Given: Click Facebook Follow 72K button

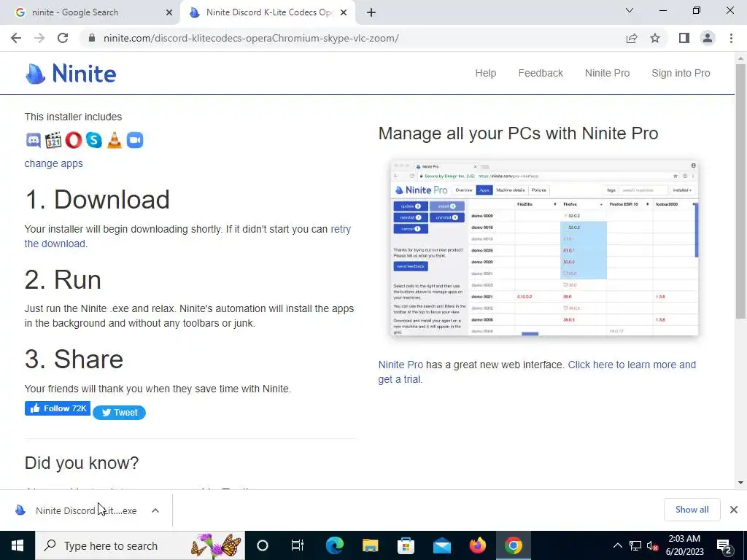Looking at the screenshot, I should [57, 408].
